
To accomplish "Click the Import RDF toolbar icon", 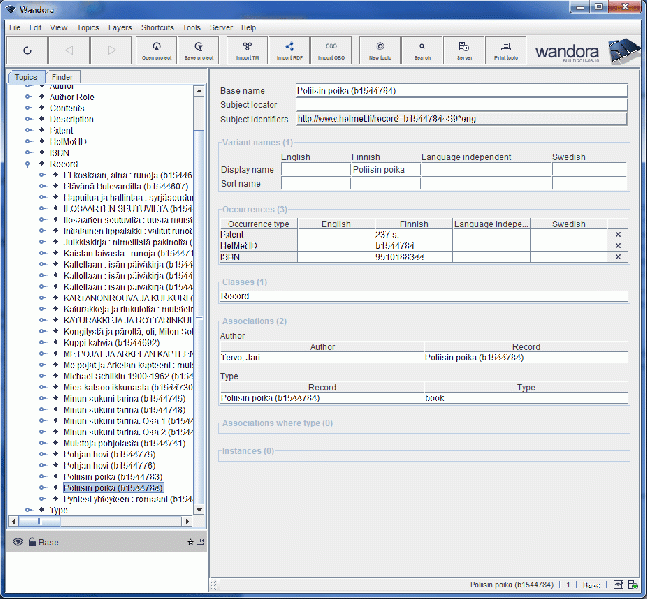I will point(290,49).
